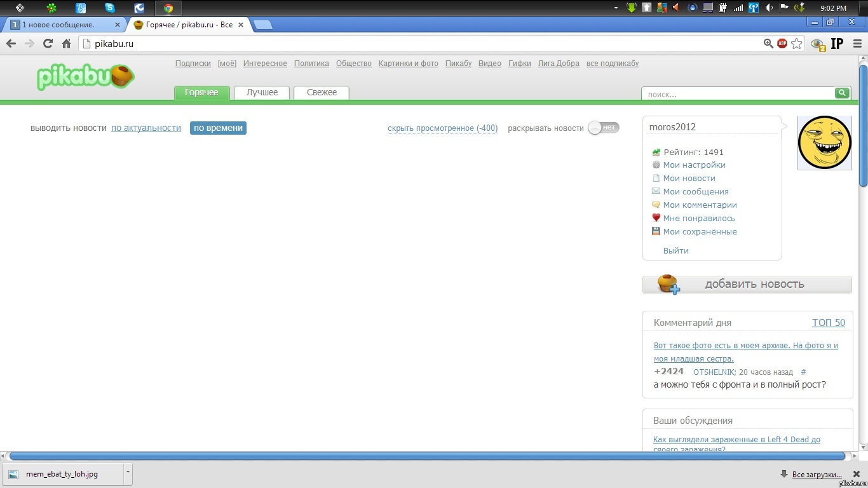Select sorting 'по времени'
This screenshot has height=488, width=868.
point(218,128)
